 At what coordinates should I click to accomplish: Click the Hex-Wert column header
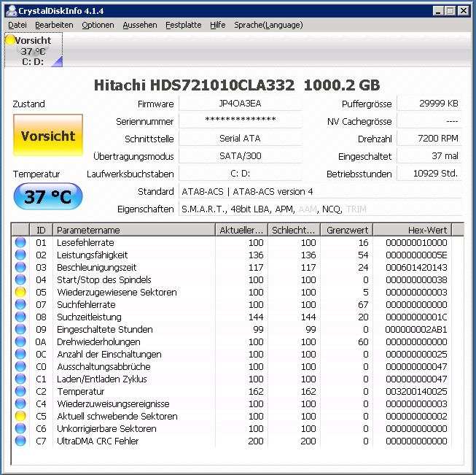[413, 230]
